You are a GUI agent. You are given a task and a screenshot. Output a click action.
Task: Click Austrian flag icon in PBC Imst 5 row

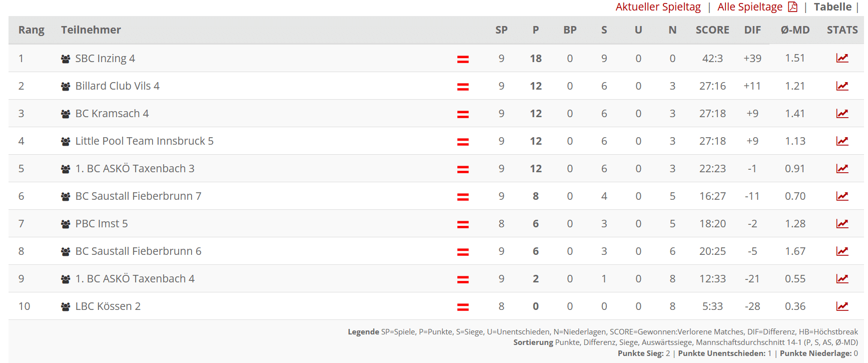tap(463, 224)
